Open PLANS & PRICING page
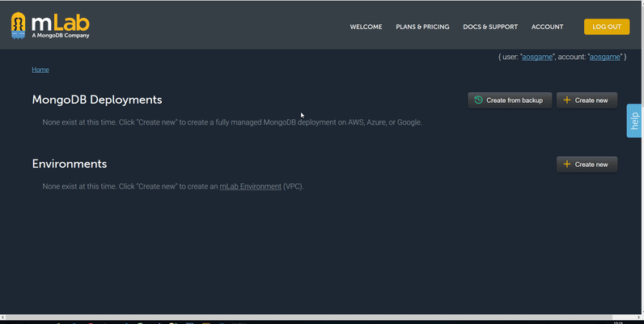The image size is (644, 324). coord(422,27)
